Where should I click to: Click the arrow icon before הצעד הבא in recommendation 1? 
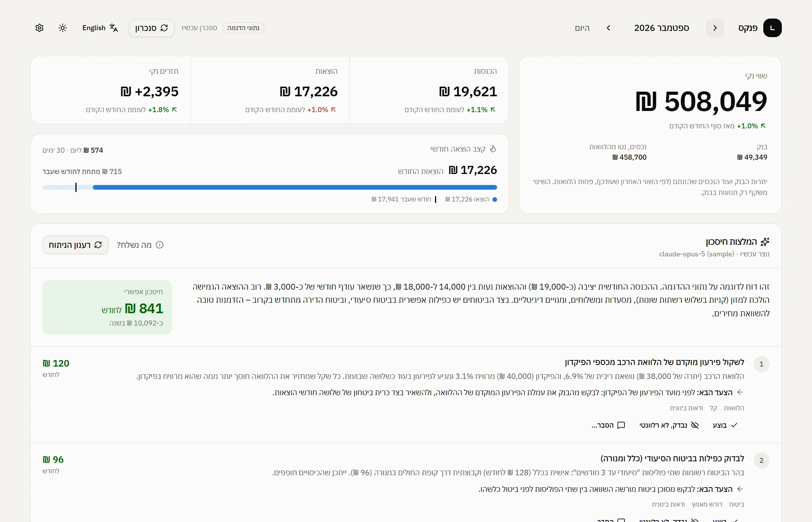point(740,392)
